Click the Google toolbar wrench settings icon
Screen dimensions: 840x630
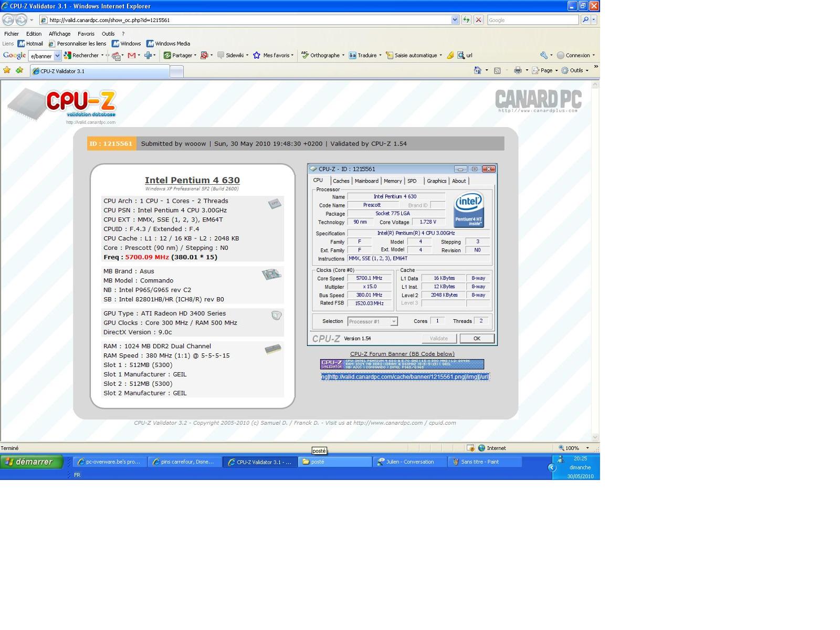[x=544, y=55]
